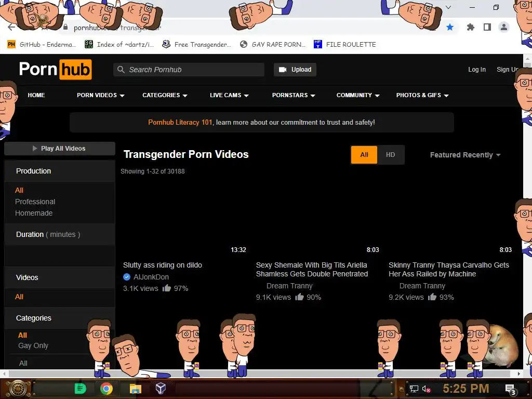Viewport: 532px width, 399px height.
Task: Open the green chat app taskbar icon
Action: click(x=81, y=389)
